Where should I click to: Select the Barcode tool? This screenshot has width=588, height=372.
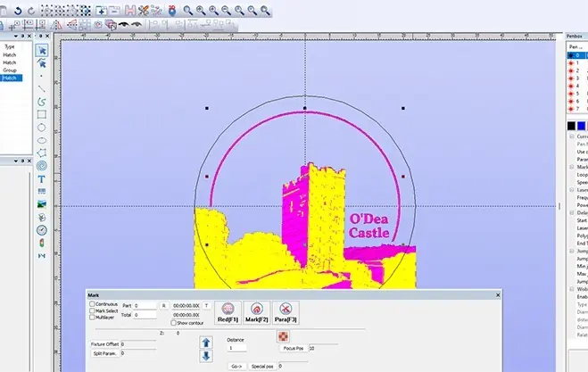click(42, 191)
